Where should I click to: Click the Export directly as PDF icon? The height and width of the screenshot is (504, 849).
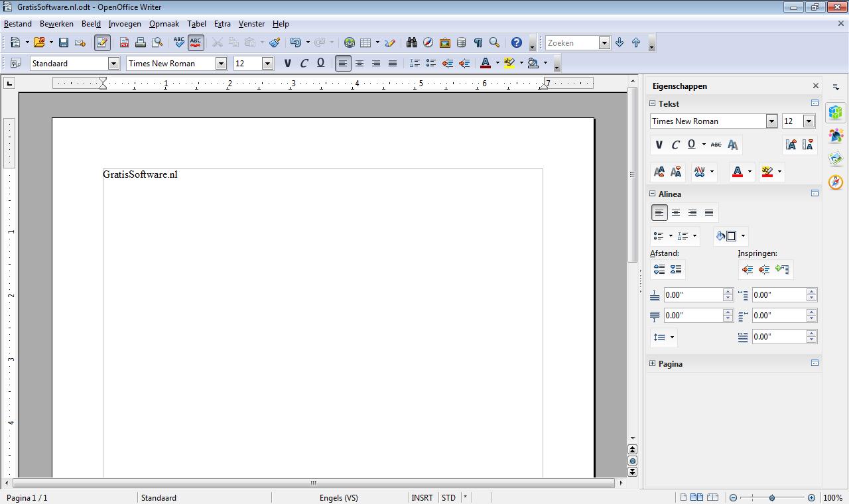(x=124, y=42)
